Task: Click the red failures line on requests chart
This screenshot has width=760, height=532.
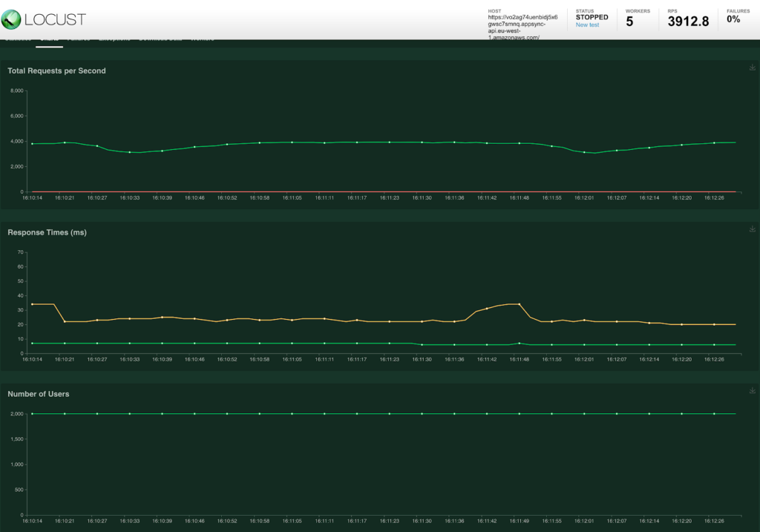Action: pos(384,191)
